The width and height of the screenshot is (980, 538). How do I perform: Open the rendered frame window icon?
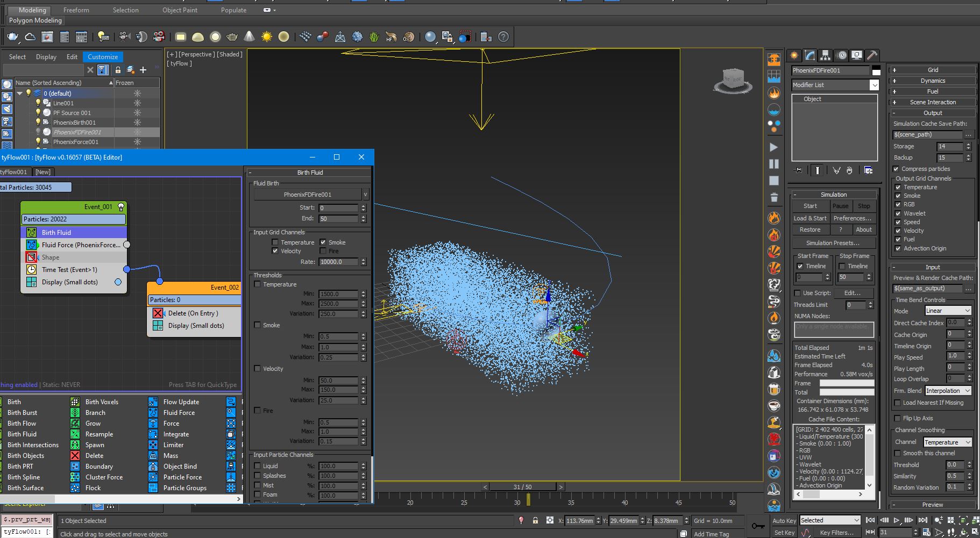click(47, 37)
